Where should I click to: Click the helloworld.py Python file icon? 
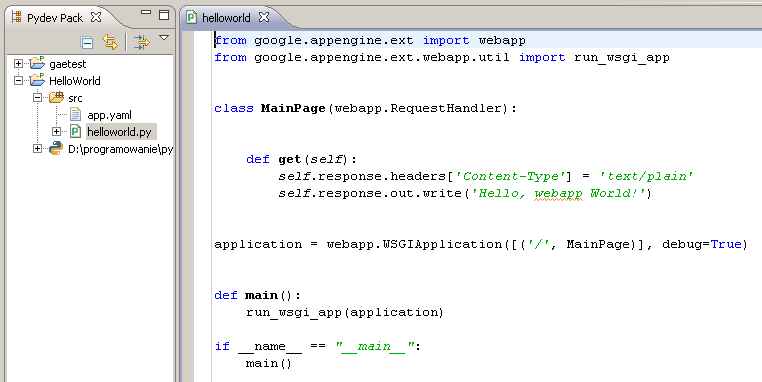tap(75, 131)
